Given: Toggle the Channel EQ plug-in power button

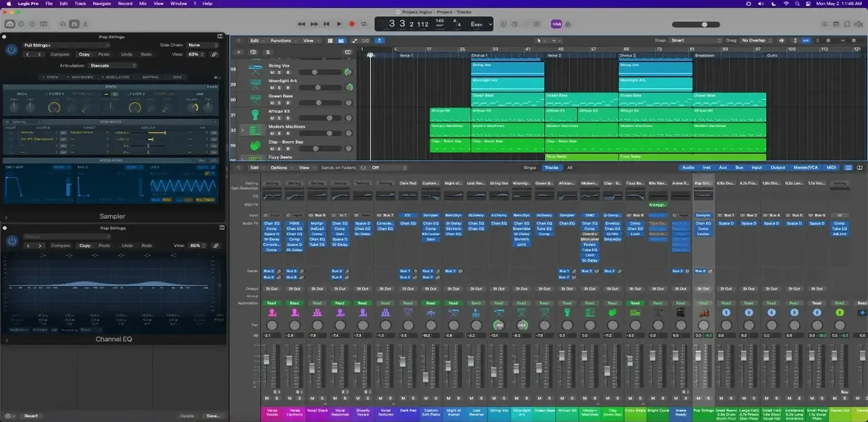Looking at the screenshot, I should [11, 241].
